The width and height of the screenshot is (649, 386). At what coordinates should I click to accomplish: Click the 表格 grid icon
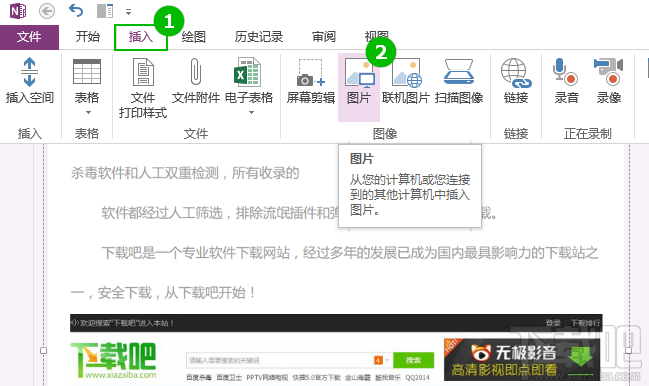point(87,72)
